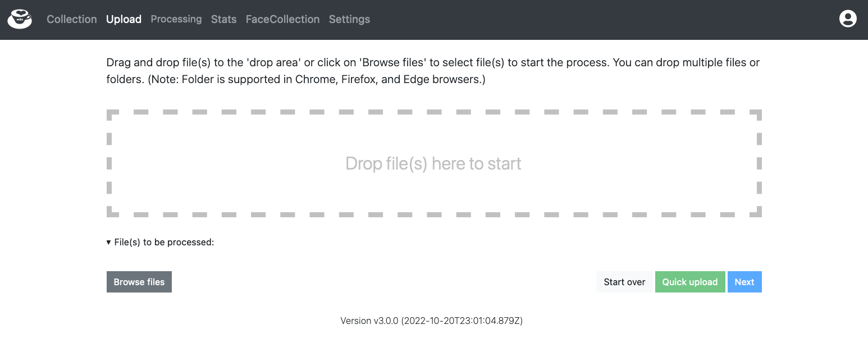
Task: Start a Quick upload
Action: (690, 281)
